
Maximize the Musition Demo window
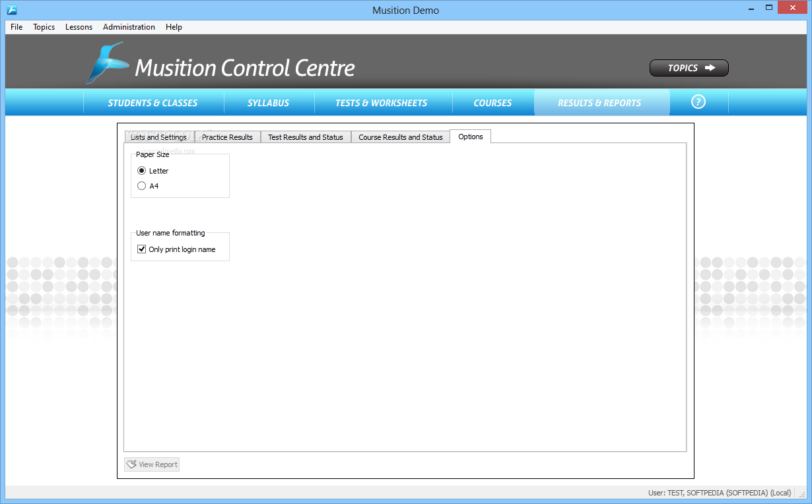pos(769,7)
